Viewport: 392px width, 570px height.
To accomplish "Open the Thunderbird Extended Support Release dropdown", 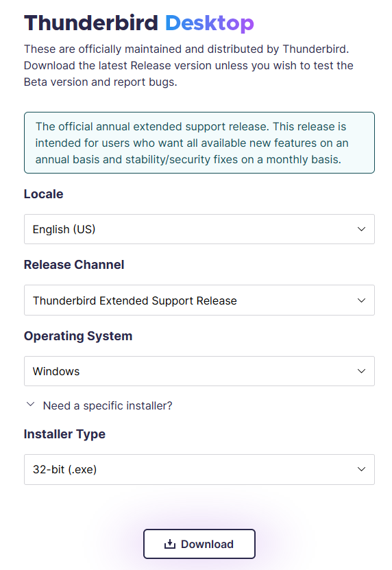I will 199,300.
